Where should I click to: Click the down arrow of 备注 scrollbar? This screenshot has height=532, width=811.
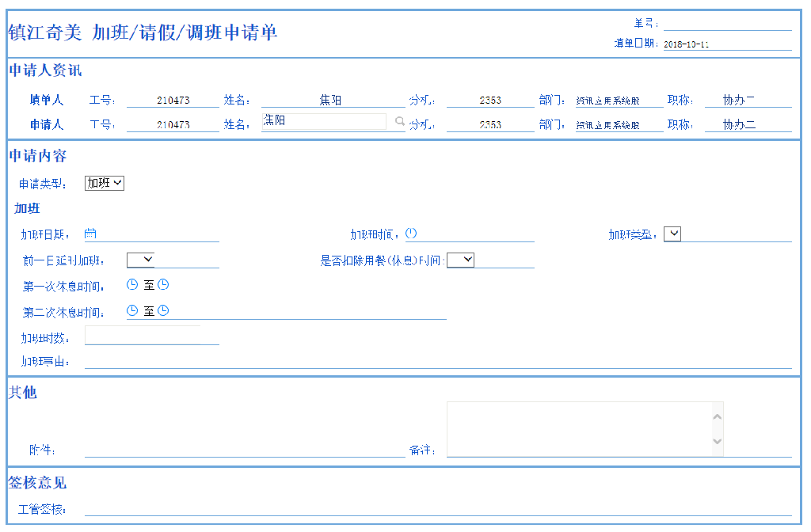pyautogui.click(x=718, y=442)
